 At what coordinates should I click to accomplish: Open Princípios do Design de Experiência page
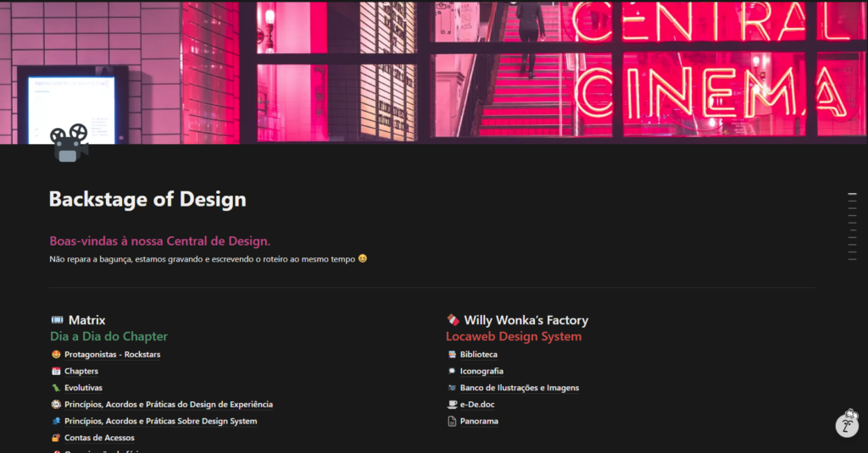[x=168, y=405]
